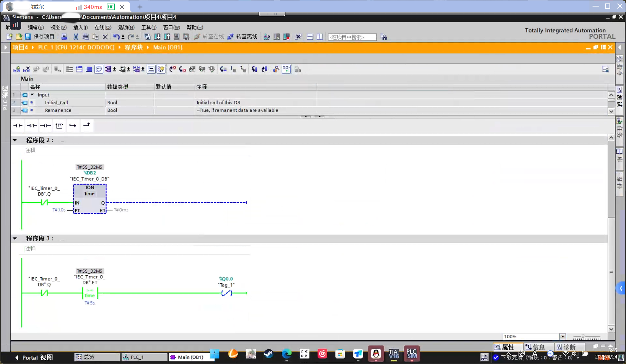This screenshot has height=364, width=626.
Task: Click the download to device icon
Action: [157, 37]
